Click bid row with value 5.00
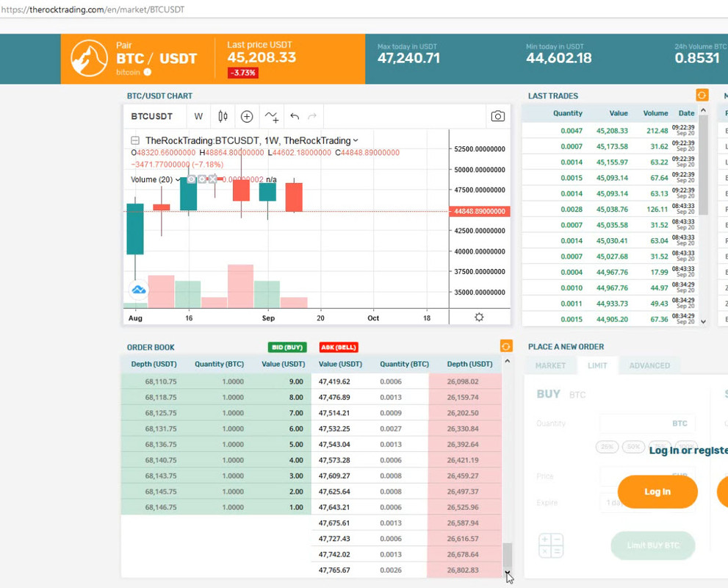Viewport: 728px width, 588px height. click(x=216, y=444)
